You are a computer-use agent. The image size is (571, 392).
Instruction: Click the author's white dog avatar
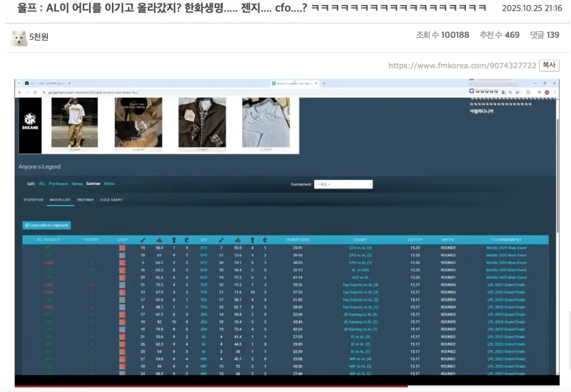[19, 37]
